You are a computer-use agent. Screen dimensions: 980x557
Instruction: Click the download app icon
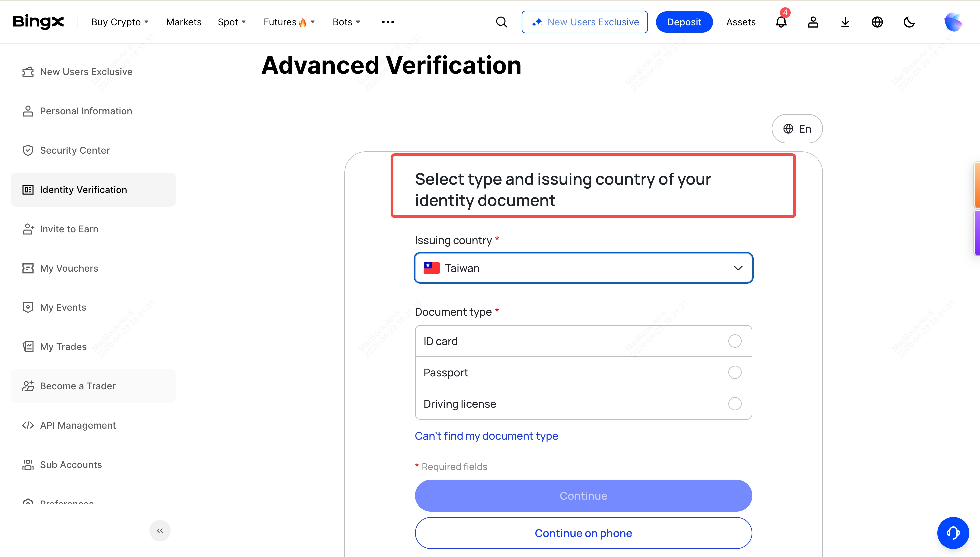845,22
